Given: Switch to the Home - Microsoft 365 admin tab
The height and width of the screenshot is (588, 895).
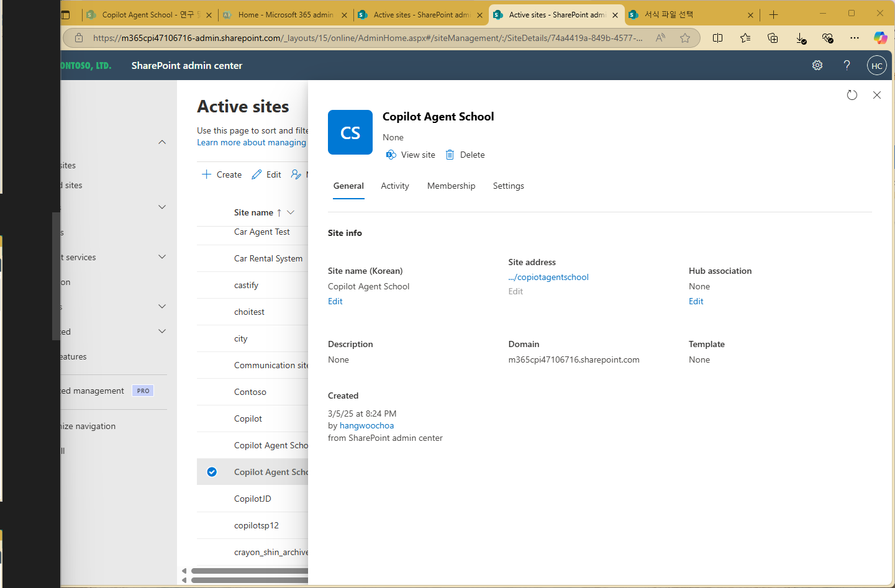Looking at the screenshot, I should tap(285, 15).
